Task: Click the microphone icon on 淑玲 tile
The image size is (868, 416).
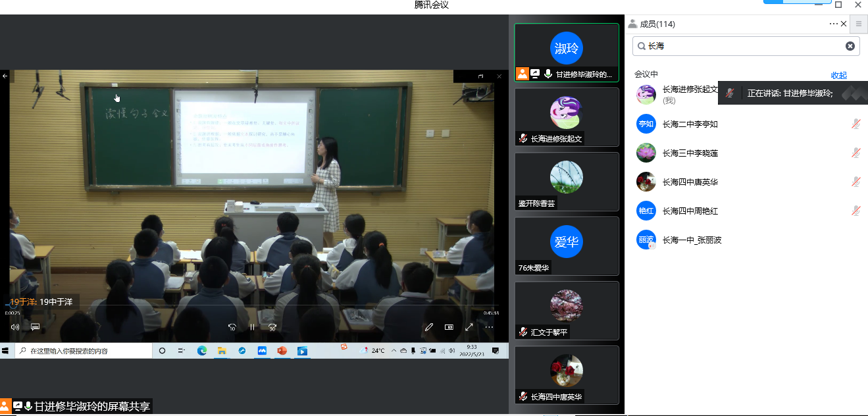Action: click(548, 74)
